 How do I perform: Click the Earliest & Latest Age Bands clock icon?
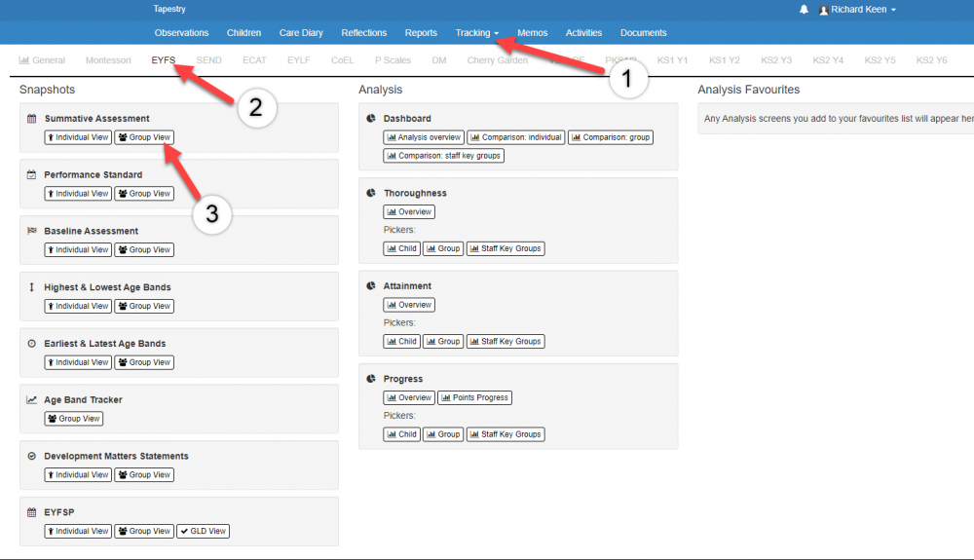click(31, 344)
